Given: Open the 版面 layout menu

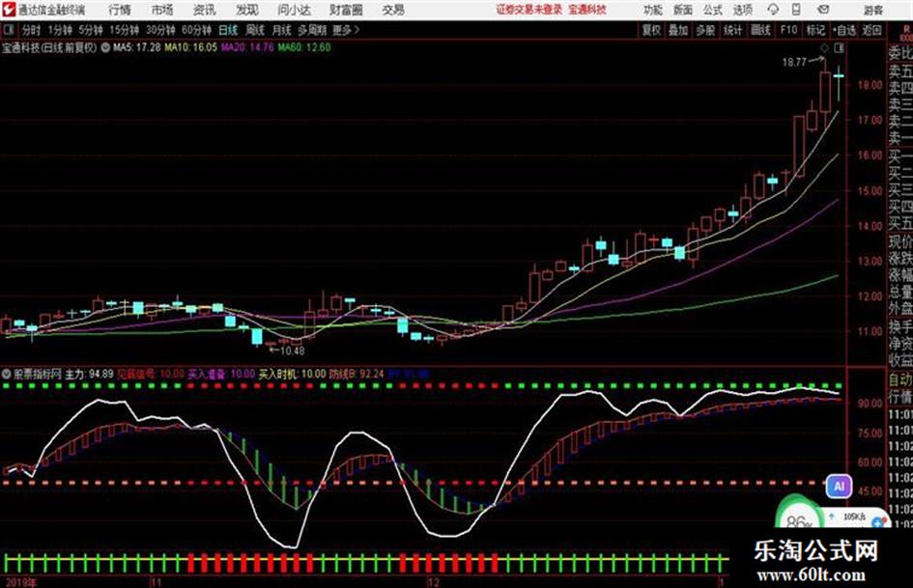Looking at the screenshot, I should pyautogui.click(x=682, y=10).
